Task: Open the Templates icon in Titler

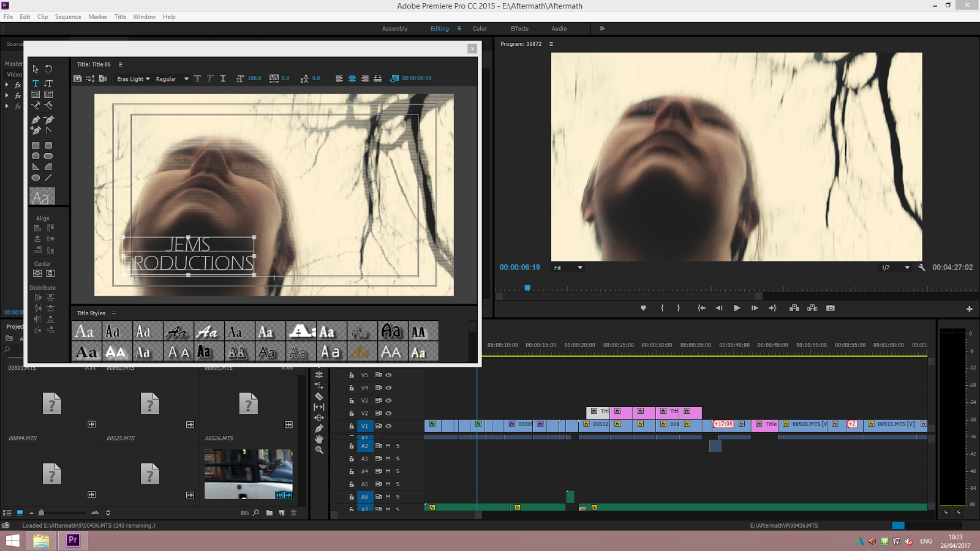Action: click(x=103, y=78)
